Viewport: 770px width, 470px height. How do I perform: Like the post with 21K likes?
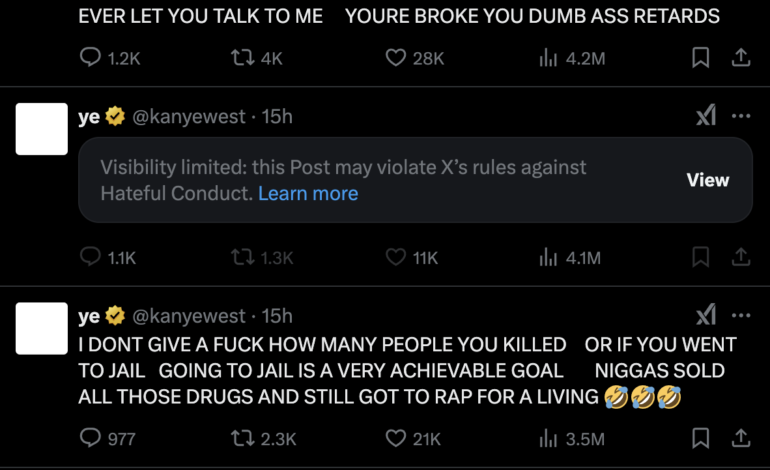pos(396,438)
